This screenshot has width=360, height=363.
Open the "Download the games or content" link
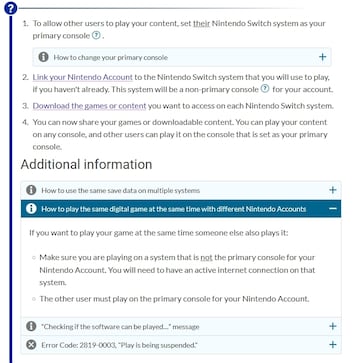tap(89, 106)
